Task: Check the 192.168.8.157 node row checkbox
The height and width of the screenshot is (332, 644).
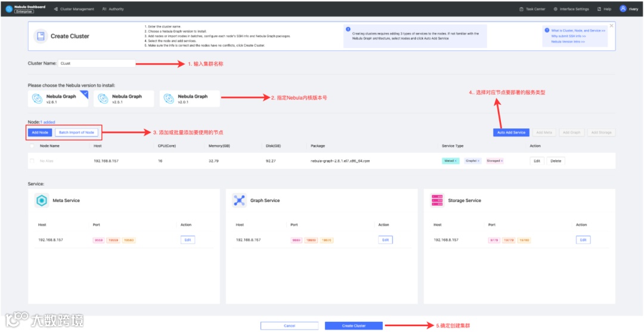Action: (32, 161)
